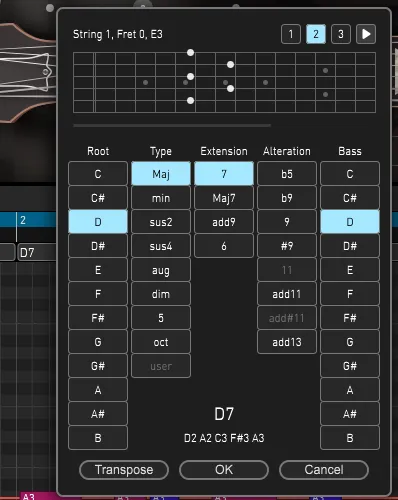Image resolution: width=398 pixels, height=500 pixels.
Task: Set Root to A
Action: coord(98,390)
